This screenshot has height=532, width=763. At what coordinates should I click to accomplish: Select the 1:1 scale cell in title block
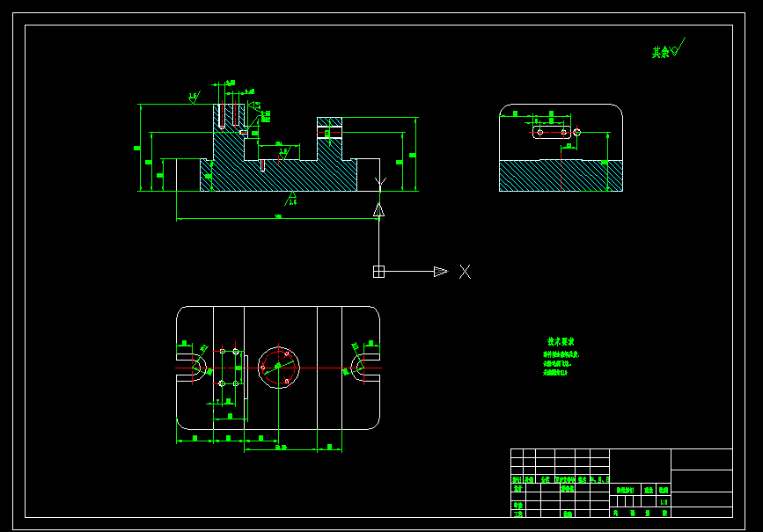click(x=664, y=502)
